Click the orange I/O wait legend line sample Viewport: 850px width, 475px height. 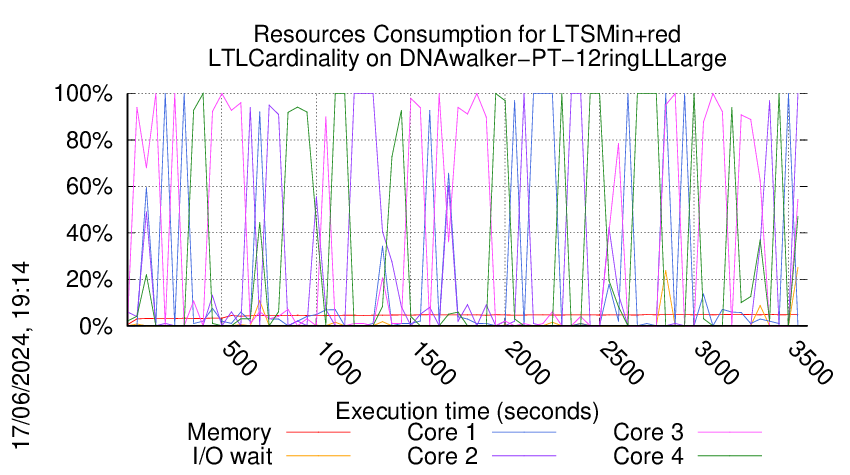[318, 455]
